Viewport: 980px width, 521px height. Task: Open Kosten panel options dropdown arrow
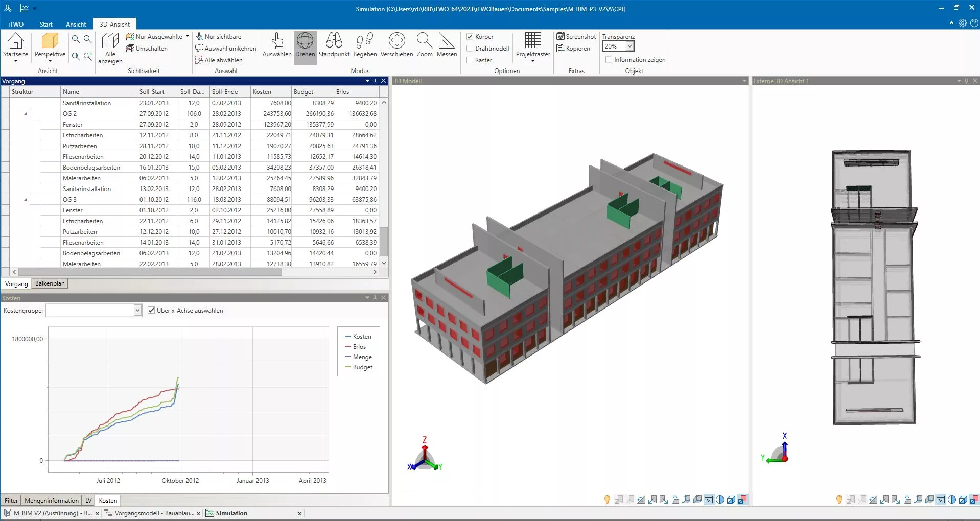[367, 297]
